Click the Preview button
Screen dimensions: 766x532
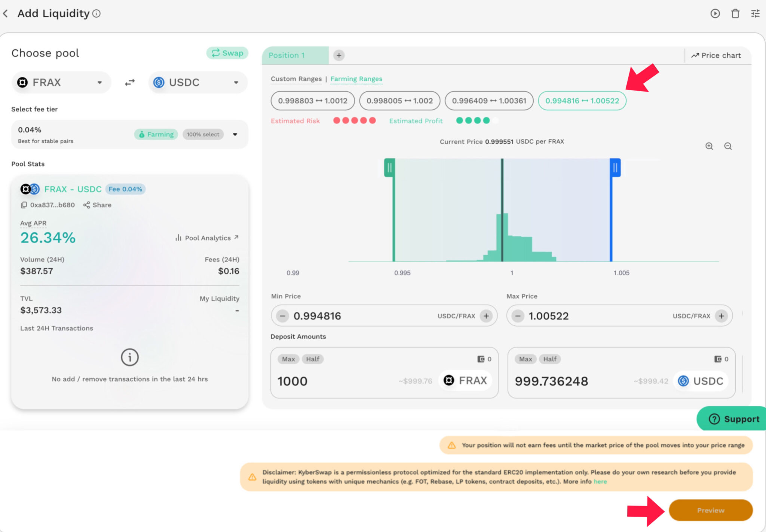[710, 510]
